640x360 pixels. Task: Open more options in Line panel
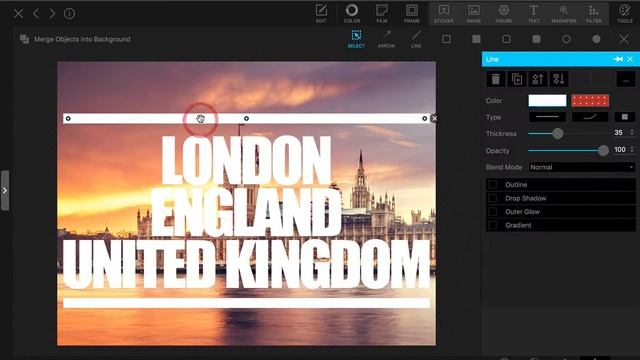coord(626,79)
